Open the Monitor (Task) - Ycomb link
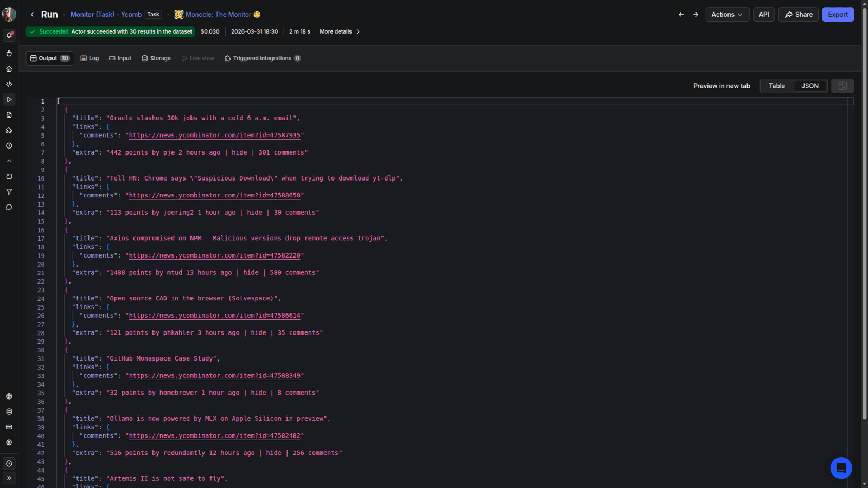The width and height of the screenshot is (868, 488). [x=106, y=15]
